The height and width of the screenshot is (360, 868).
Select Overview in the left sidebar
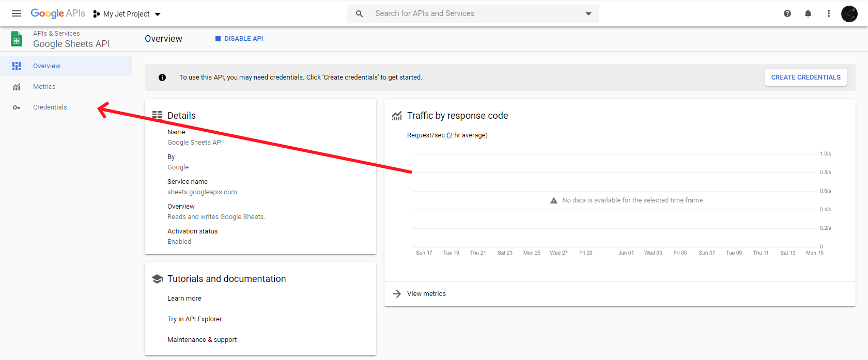point(66,66)
